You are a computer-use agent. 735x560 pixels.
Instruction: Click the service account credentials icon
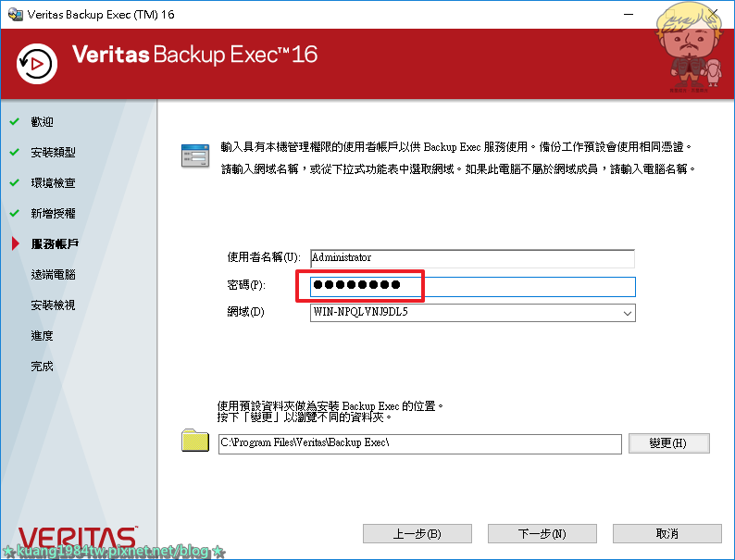195,156
